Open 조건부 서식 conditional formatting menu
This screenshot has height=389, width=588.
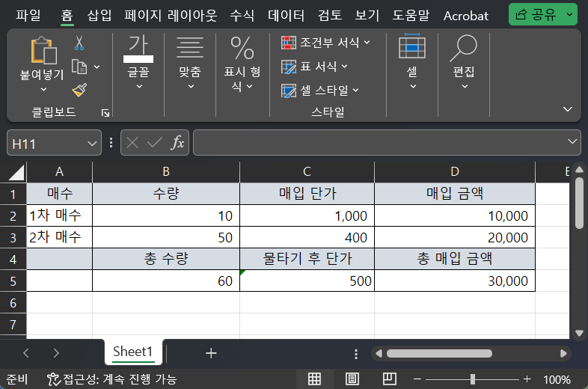[325, 43]
